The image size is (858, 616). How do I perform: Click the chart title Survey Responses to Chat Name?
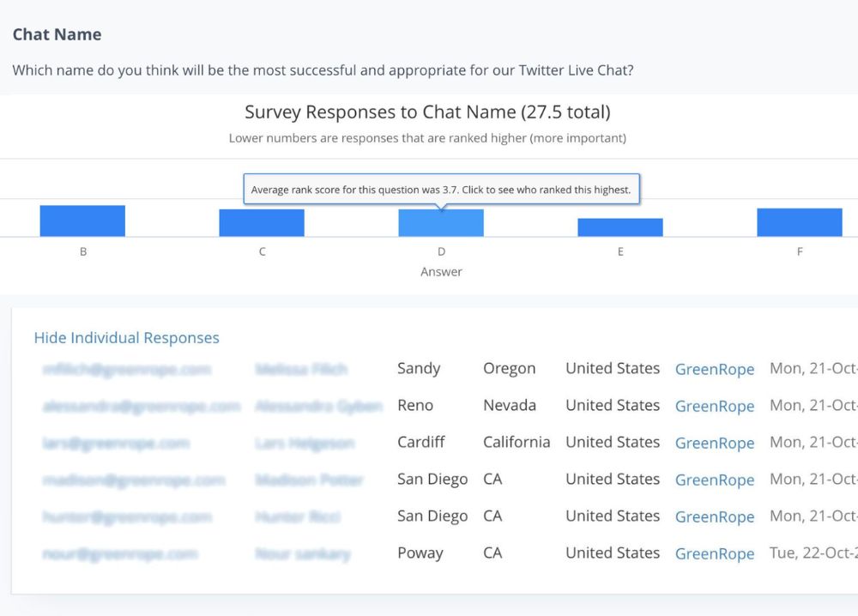(429, 112)
